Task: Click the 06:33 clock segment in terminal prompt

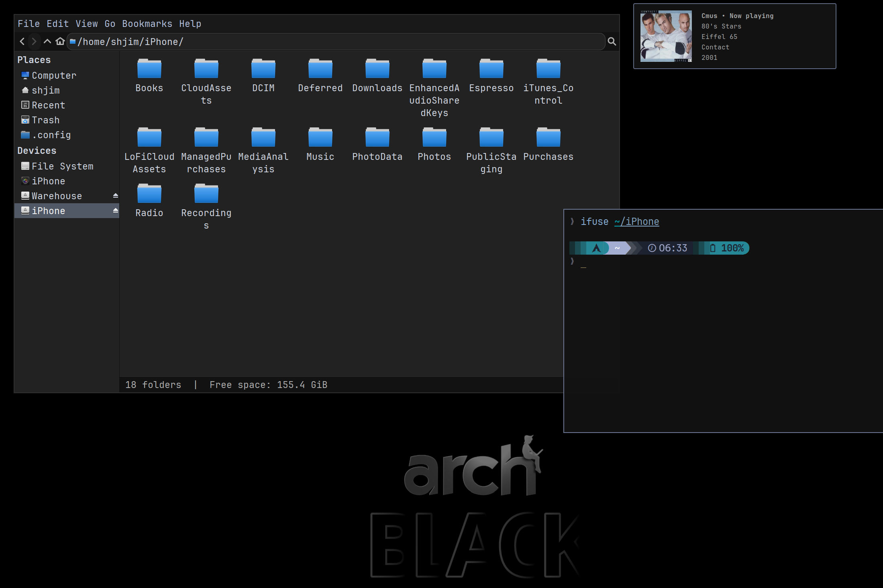Action: (667, 248)
